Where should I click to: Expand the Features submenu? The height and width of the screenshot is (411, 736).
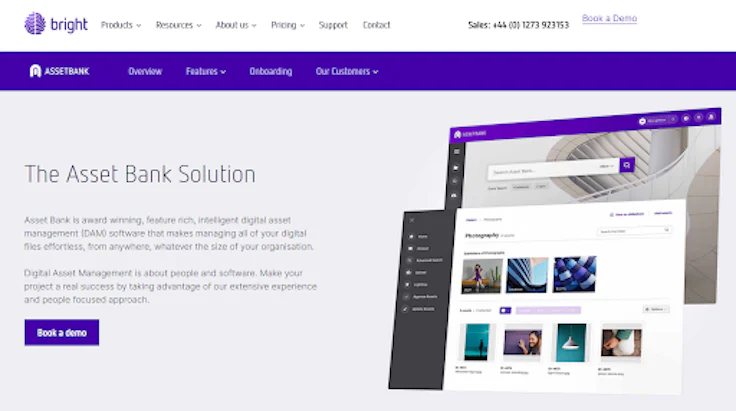tap(206, 71)
